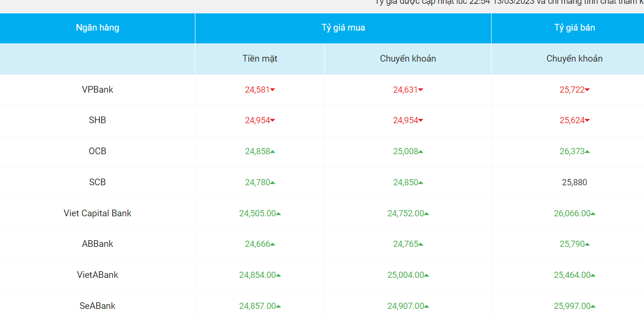Click the green up arrow beside ABBank 24,765
This screenshot has height=318, width=644.
[x=421, y=244]
